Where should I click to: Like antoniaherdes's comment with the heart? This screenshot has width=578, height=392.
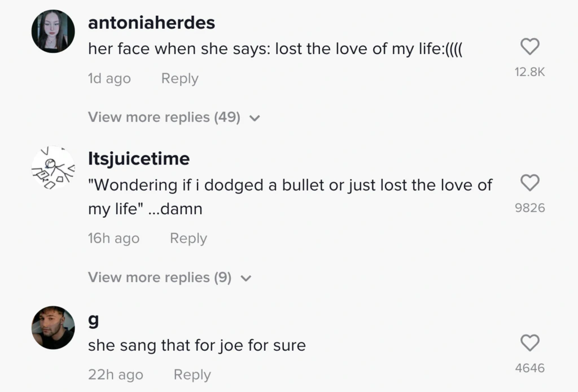click(x=529, y=47)
